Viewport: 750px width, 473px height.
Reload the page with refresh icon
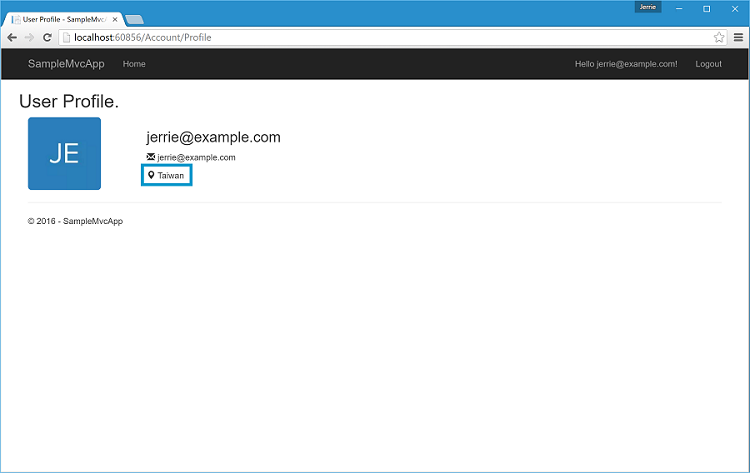[47, 37]
